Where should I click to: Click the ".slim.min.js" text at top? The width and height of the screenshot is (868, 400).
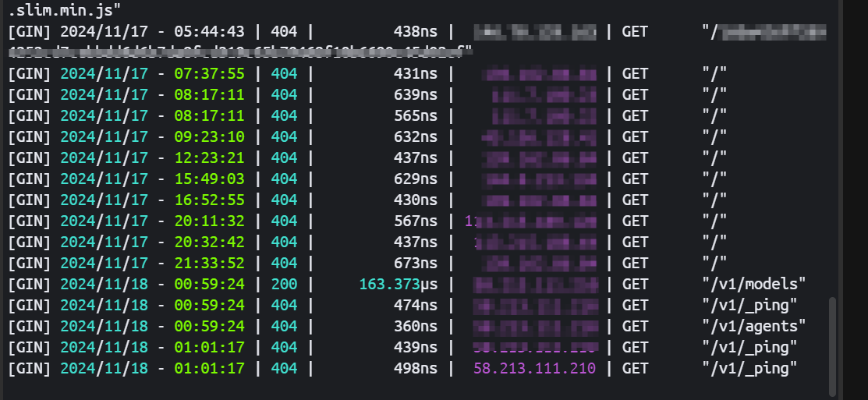click(x=64, y=9)
